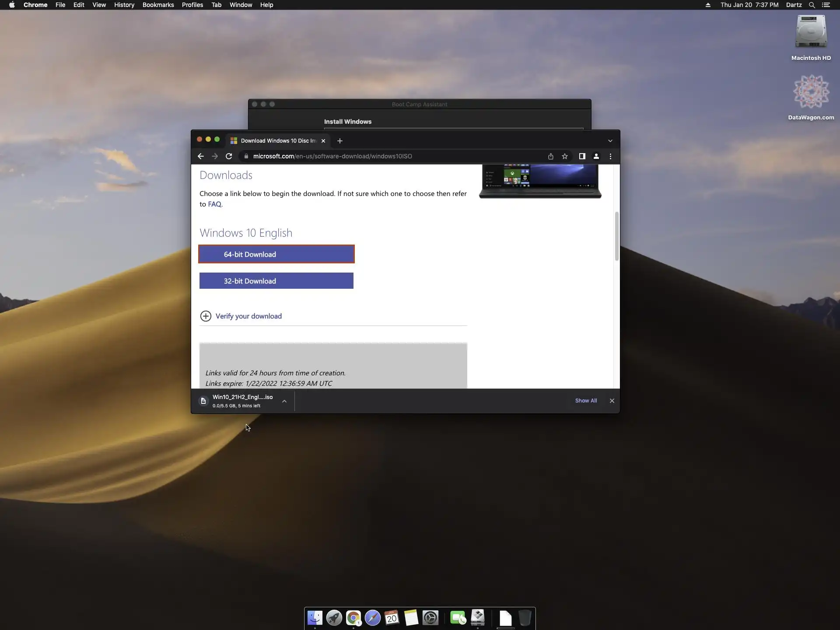Click the 32-bit Download button
The image size is (840, 630).
coord(276,281)
